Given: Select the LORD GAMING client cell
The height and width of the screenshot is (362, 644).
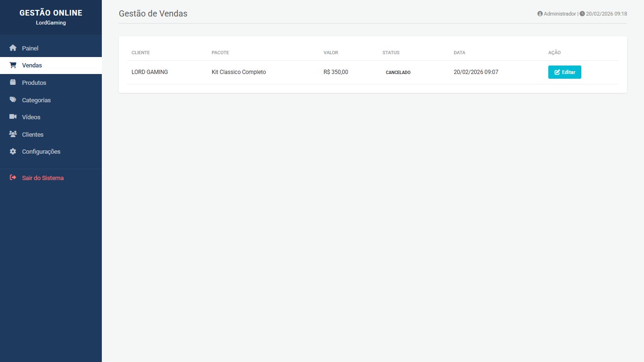Looking at the screenshot, I should [149, 72].
